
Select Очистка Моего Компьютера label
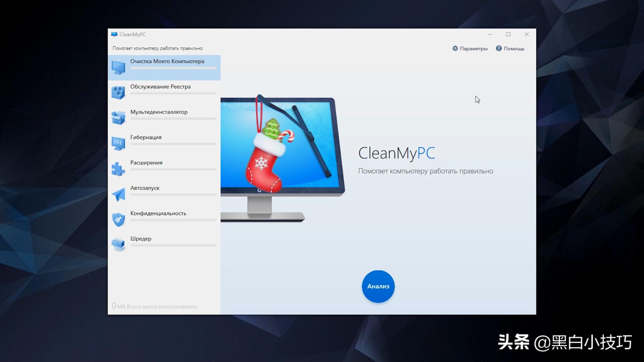[167, 61]
